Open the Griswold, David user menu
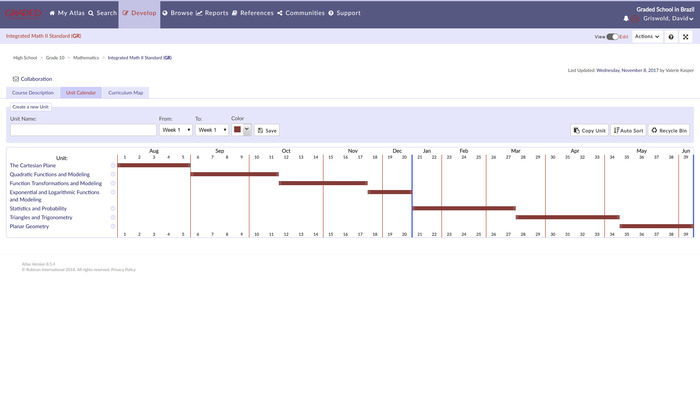 pos(664,18)
